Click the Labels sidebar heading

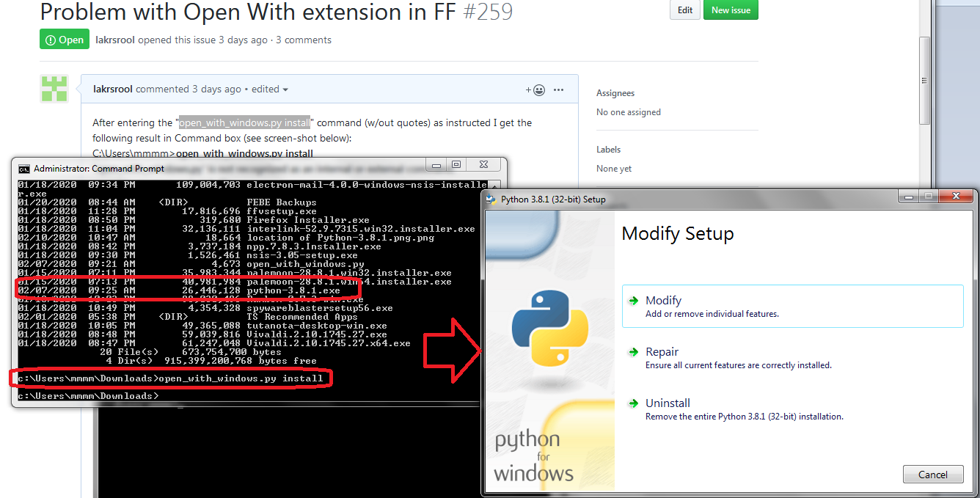tap(609, 149)
